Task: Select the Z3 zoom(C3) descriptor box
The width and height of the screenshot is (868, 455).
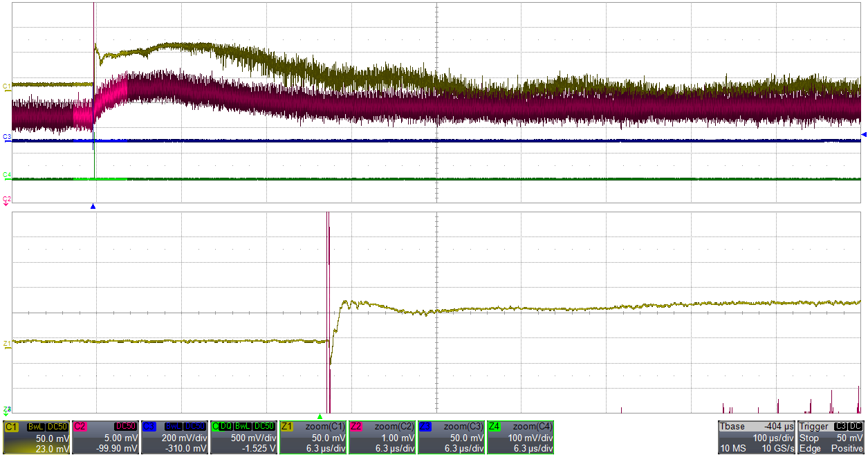Action: coord(452,437)
